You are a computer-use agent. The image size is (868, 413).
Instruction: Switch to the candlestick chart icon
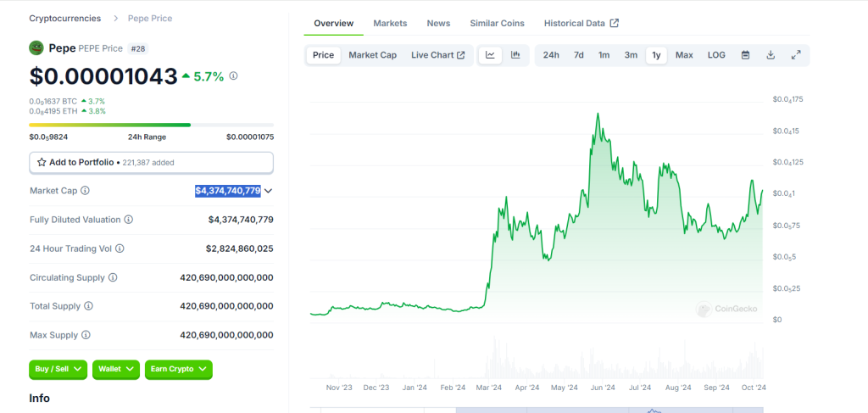click(515, 55)
